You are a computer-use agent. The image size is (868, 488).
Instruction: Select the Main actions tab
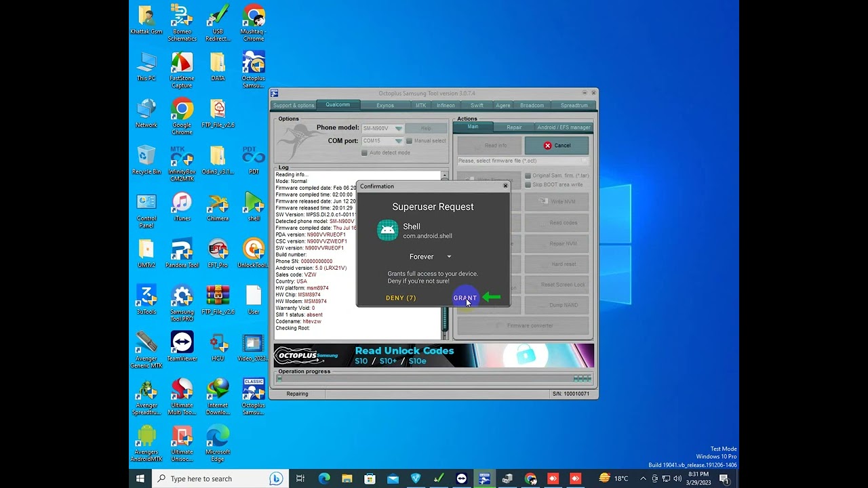point(473,127)
